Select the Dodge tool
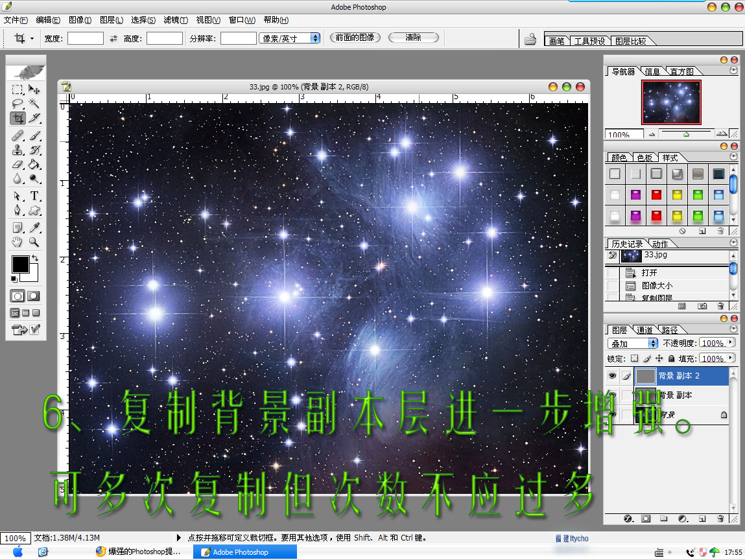This screenshot has width=745, height=560. (34, 179)
